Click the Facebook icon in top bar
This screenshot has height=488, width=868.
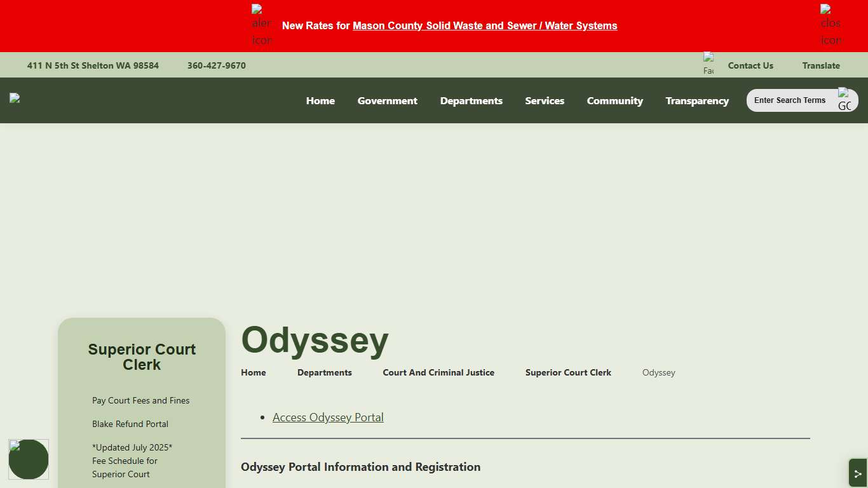coord(709,65)
